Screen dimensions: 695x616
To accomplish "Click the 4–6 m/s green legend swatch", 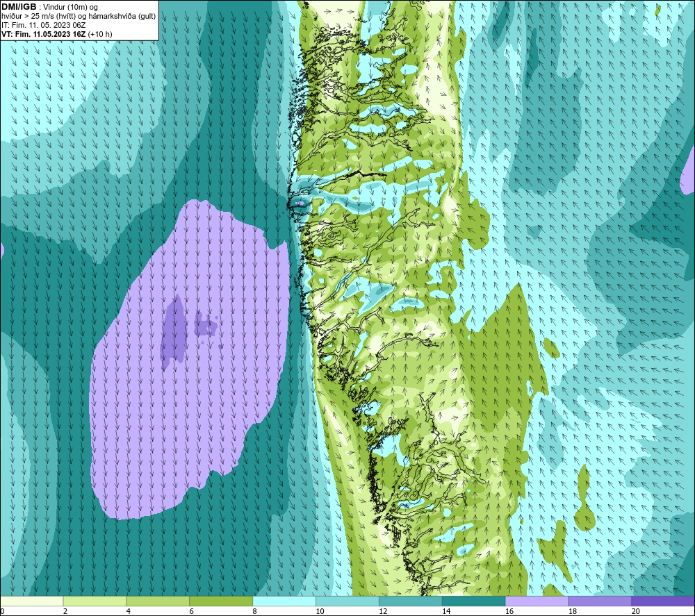I will pyautogui.click(x=158, y=601).
